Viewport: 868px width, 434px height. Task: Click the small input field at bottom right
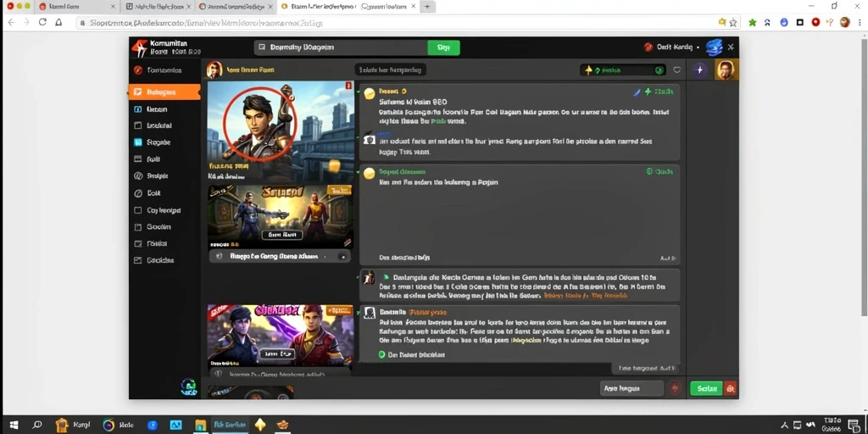632,388
